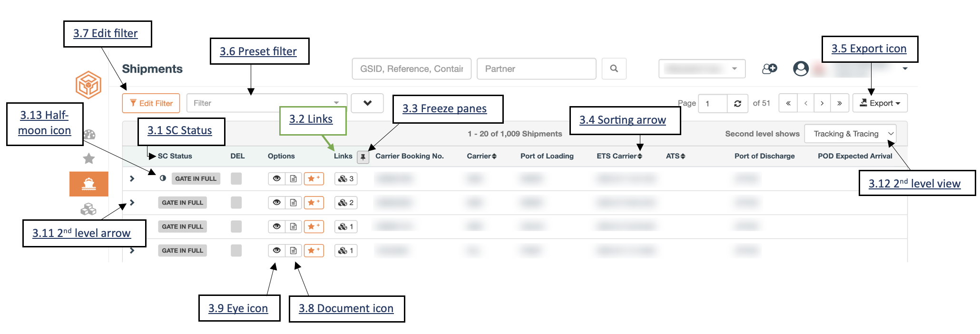
Task: Click the POD Expected Arrival header
Action: (x=855, y=156)
